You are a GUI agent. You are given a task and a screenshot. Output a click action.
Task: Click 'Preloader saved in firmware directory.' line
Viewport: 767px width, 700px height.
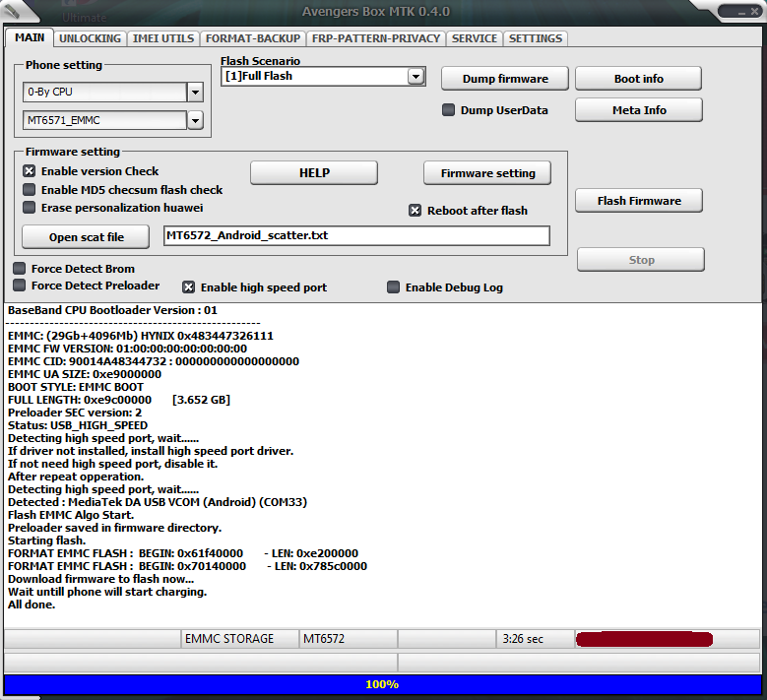tap(115, 528)
